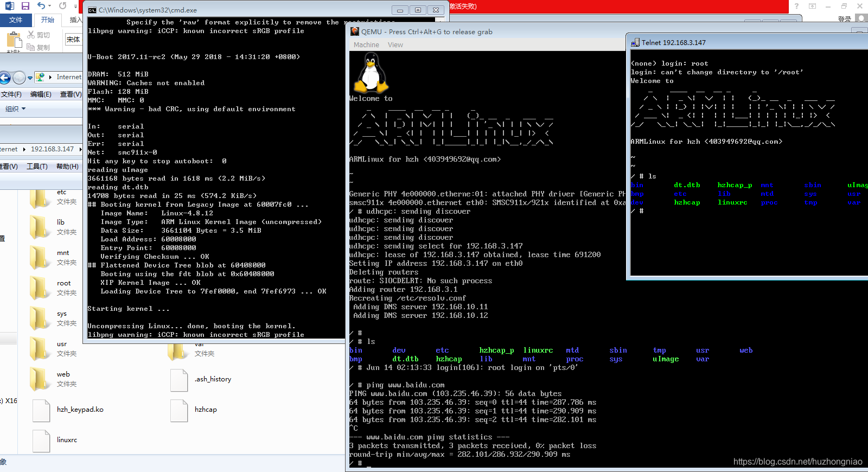Select the etc folder icon

(39, 198)
